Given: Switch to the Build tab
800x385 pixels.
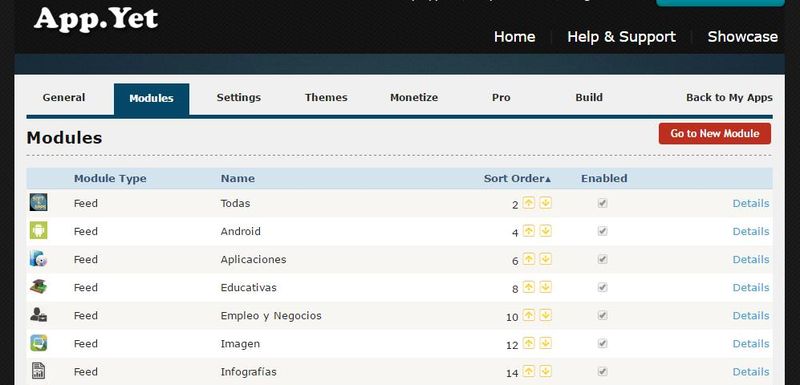Looking at the screenshot, I should point(589,97).
